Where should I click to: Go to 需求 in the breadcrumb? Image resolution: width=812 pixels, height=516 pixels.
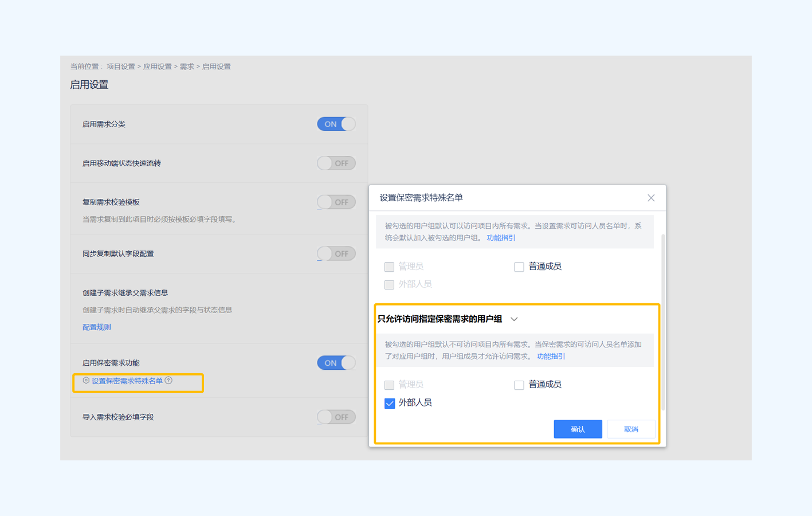click(187, 67)
